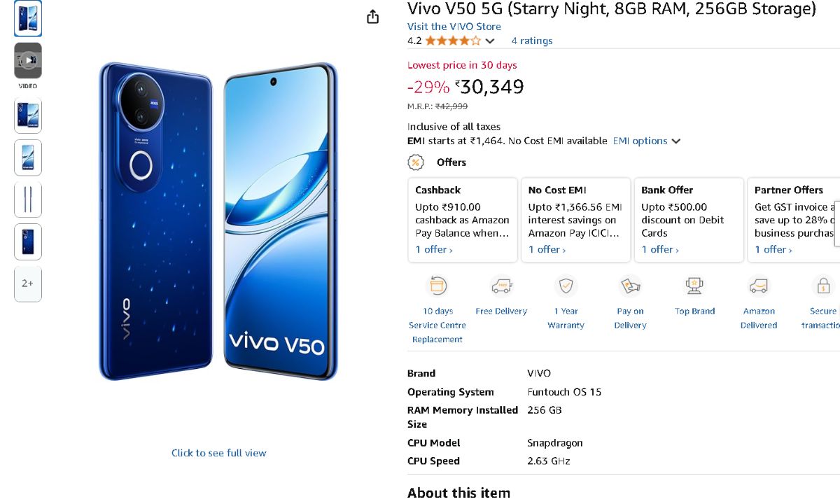Click the share icon above product image
840x504 pixels.
pyautogui.click(x=373, y=17)
